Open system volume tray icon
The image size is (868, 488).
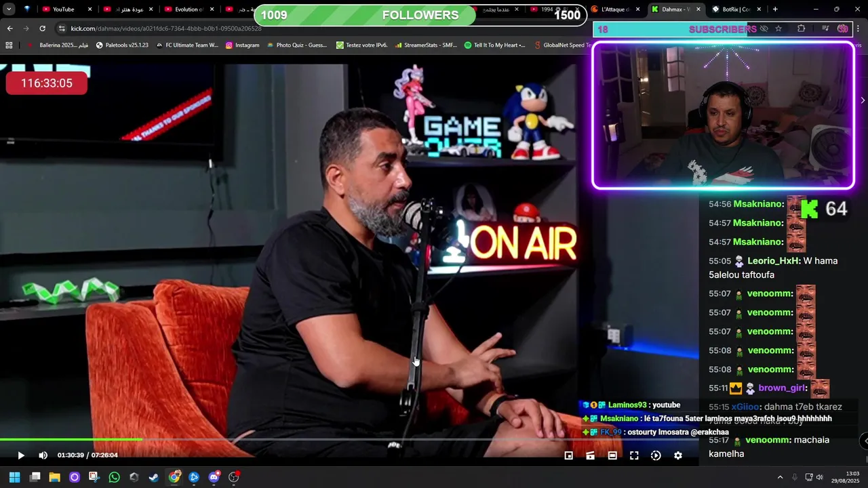[819, 477]
